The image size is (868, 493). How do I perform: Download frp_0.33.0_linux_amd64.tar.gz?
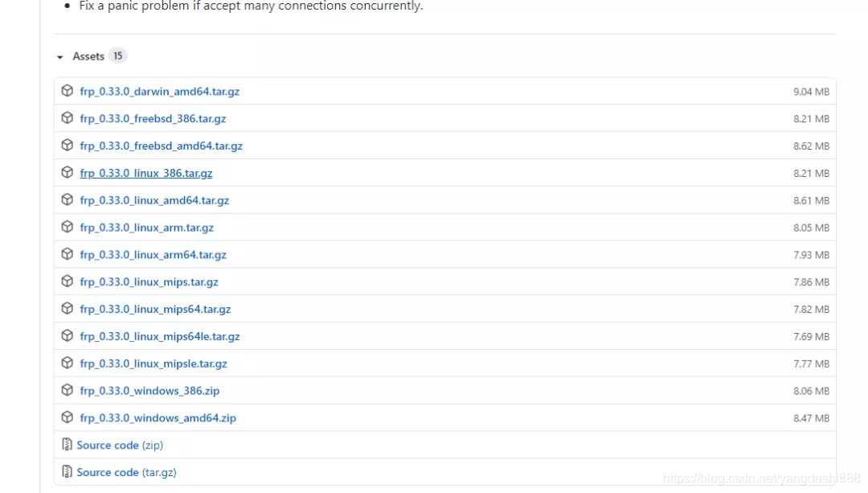click(x=154, y=200)
